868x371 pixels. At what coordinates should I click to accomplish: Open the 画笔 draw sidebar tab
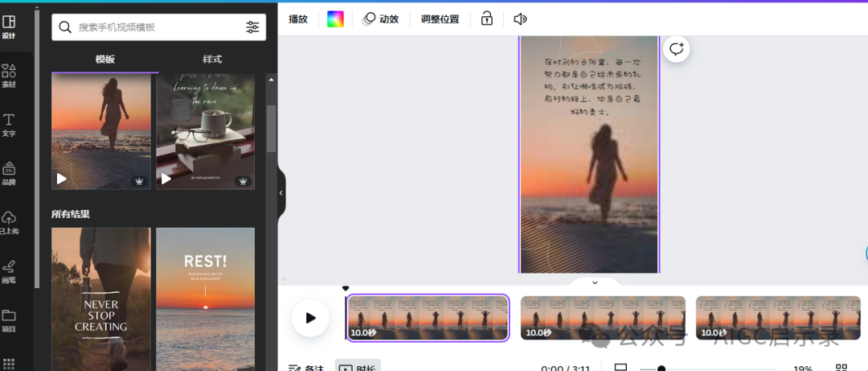click(x=9, y=271)
